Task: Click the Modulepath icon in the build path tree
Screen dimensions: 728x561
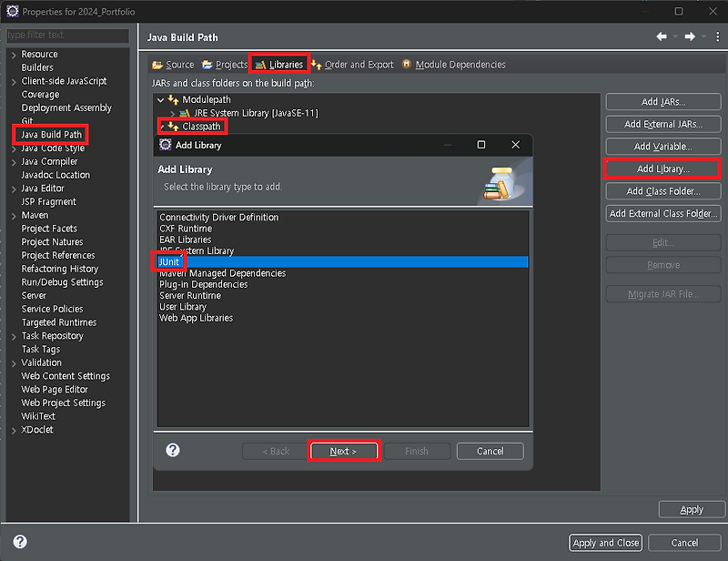Action: 171,99
